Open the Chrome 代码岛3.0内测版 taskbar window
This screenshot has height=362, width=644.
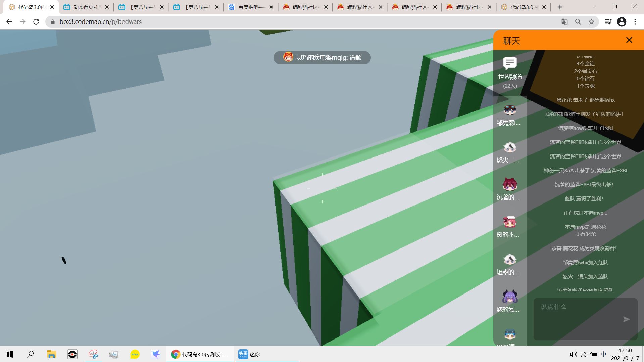click(200, 354)
